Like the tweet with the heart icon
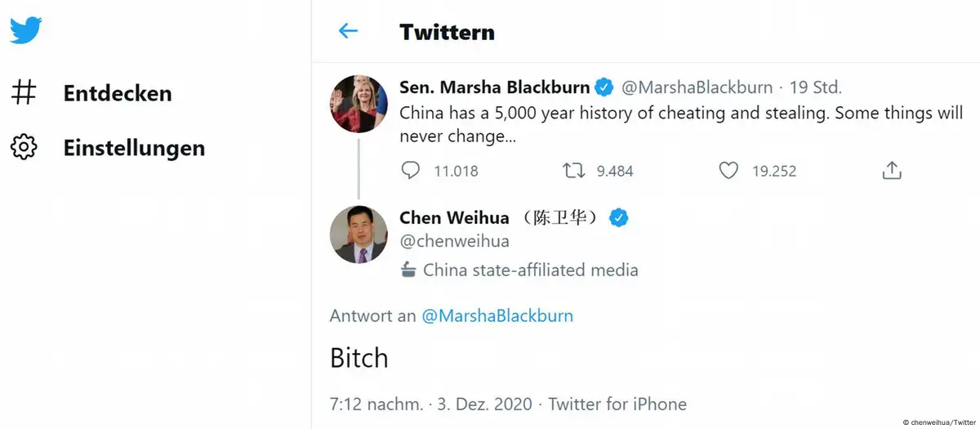980x429 pixels. (728, 171)
